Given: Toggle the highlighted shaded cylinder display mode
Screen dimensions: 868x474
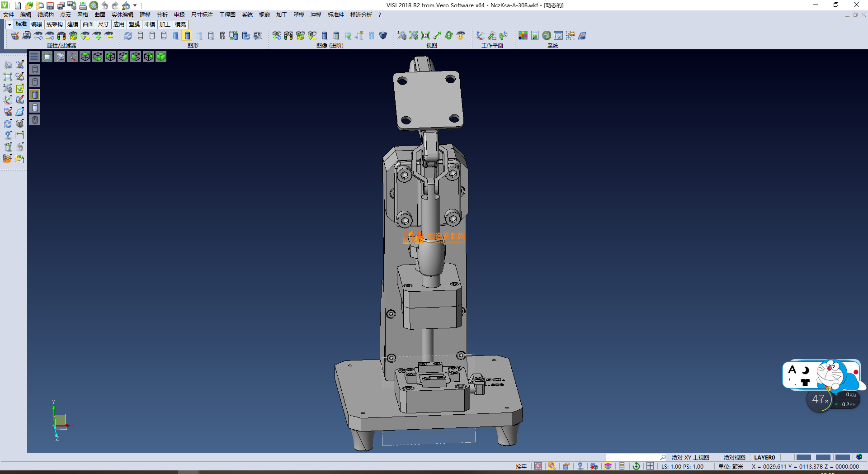Looking at the screenshot, I should (x=187, y=36).
